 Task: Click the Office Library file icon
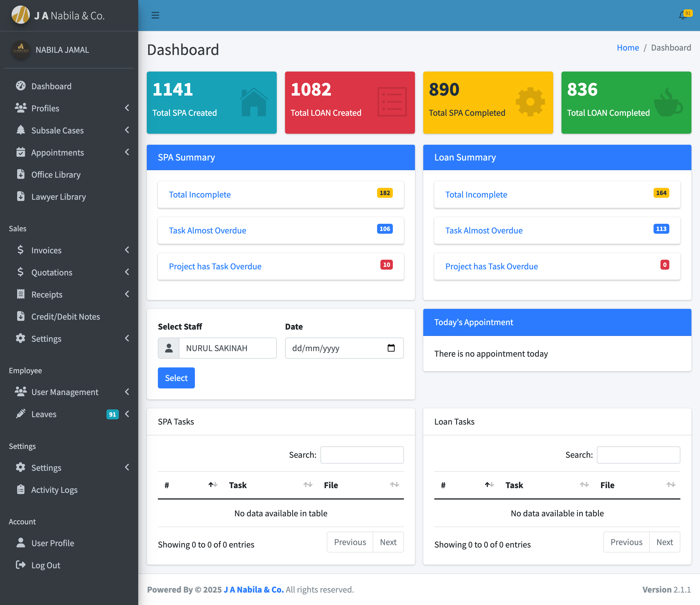pyautogui.click(x=21, y=174)
